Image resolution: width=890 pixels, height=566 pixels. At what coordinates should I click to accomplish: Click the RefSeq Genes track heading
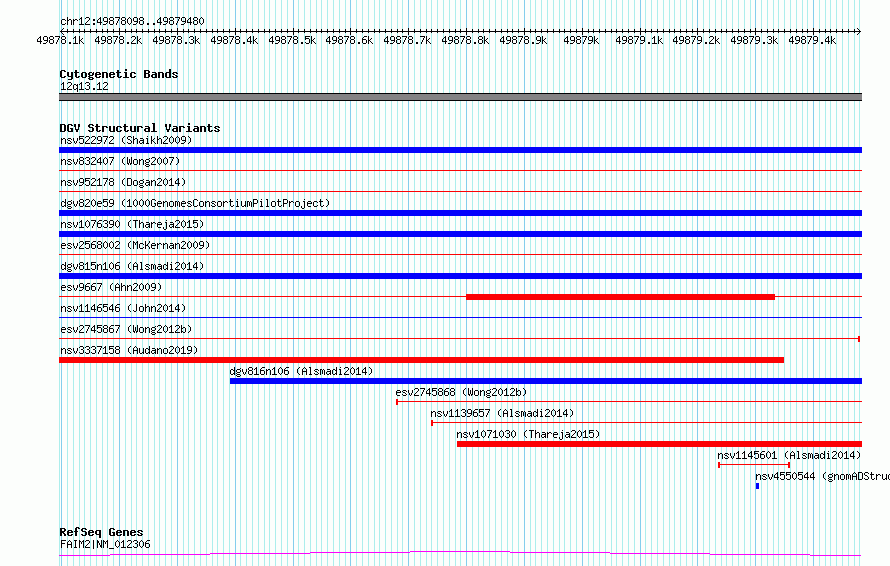(101, 532)
